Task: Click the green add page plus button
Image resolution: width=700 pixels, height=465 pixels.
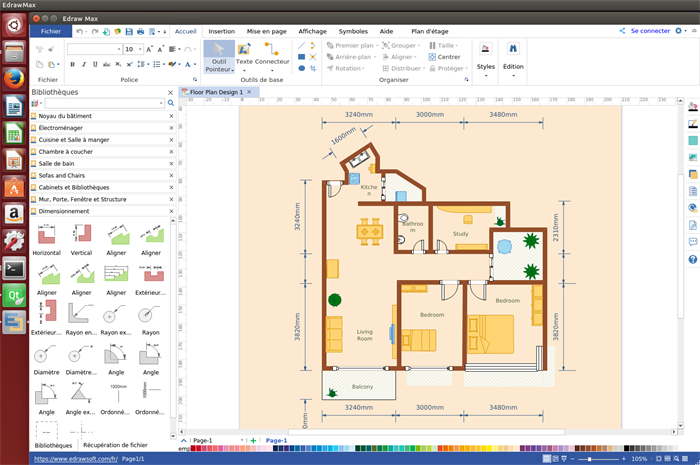Action: (253, 440)
